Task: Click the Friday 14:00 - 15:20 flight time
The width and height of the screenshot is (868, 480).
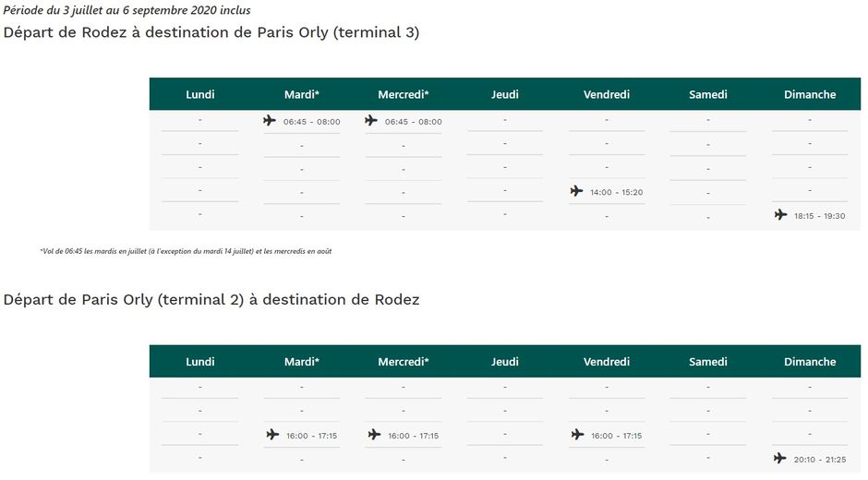Action: click(x=617, y=192)
